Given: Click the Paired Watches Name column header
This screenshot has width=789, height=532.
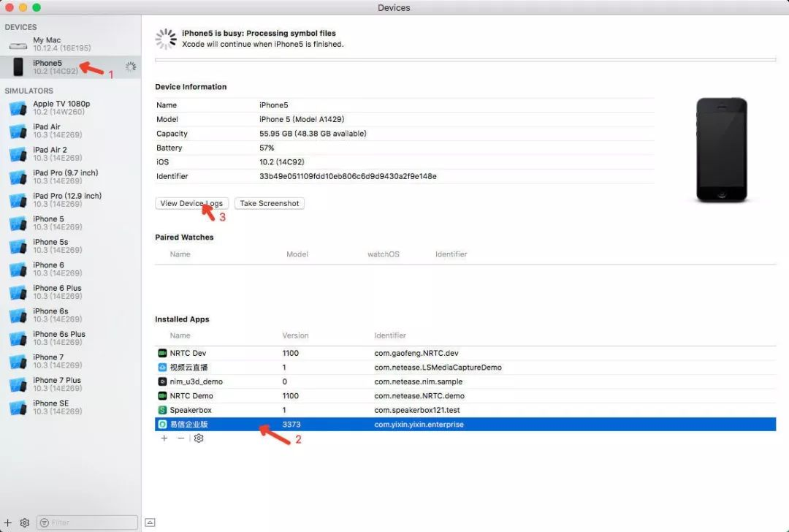Looking at the screenshot, I should coord(180,254).
